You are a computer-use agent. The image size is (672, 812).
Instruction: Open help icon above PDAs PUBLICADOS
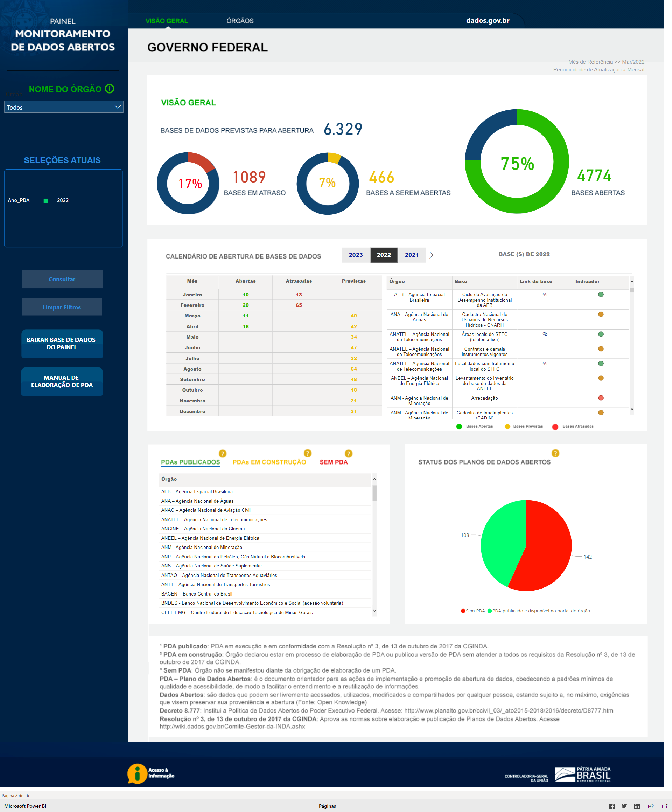(x=223, y=454)
